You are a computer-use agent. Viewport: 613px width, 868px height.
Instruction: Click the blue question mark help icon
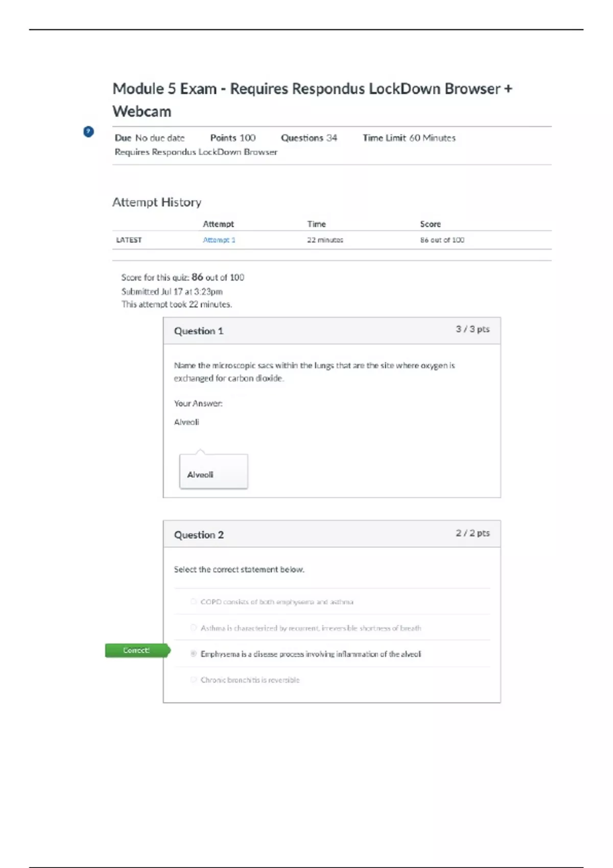coord(88,132)
